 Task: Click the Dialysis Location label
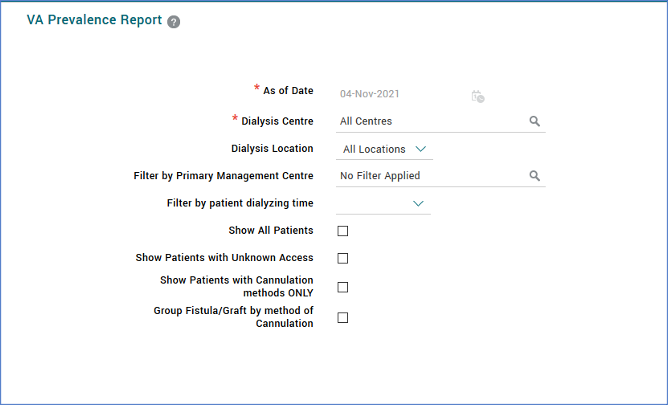click(272, 148)
